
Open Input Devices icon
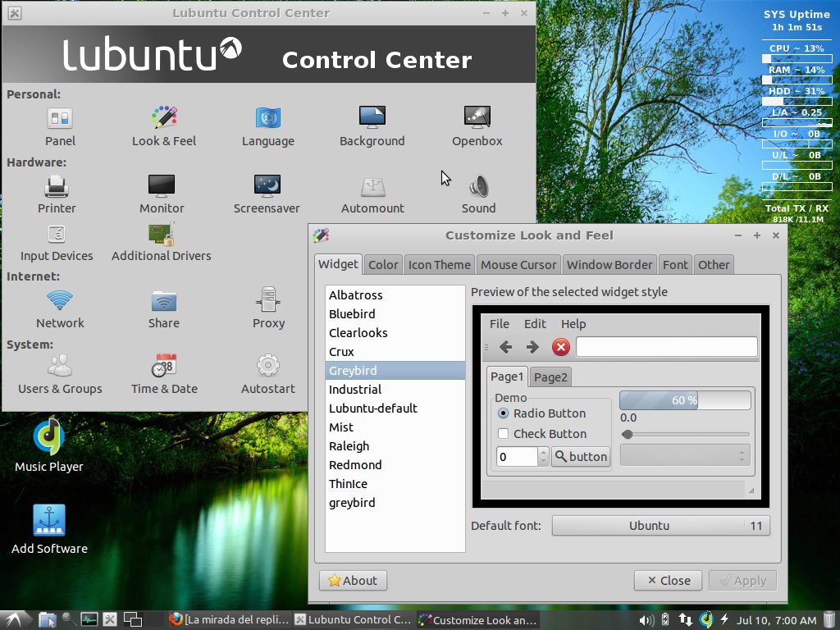pyautogui.click(x=57, y=234)
